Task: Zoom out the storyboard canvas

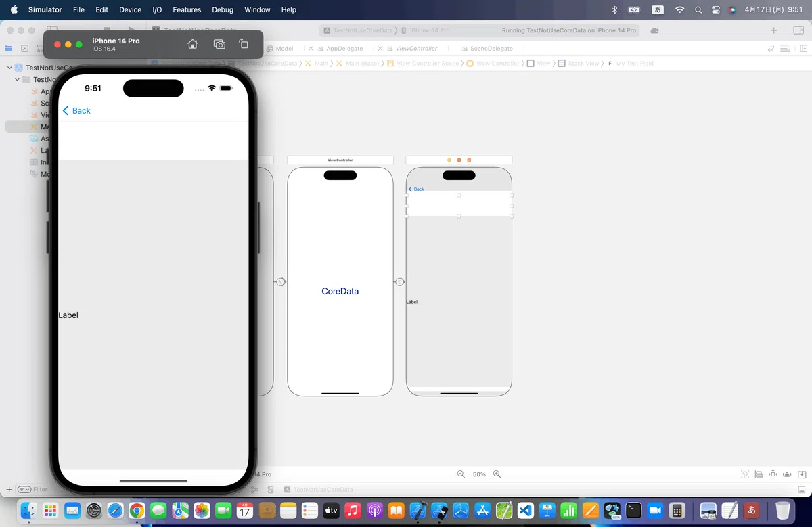Action: click(461, 474)
